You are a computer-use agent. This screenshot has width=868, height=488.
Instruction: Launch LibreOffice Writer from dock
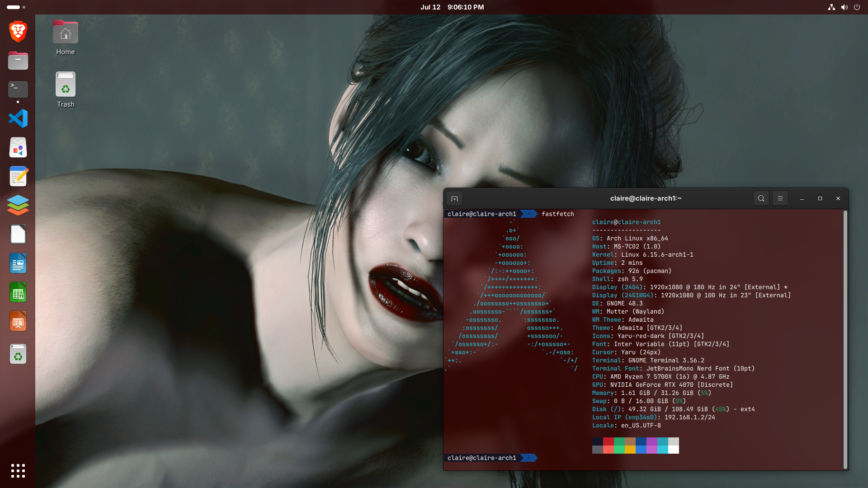pos(18,263)
